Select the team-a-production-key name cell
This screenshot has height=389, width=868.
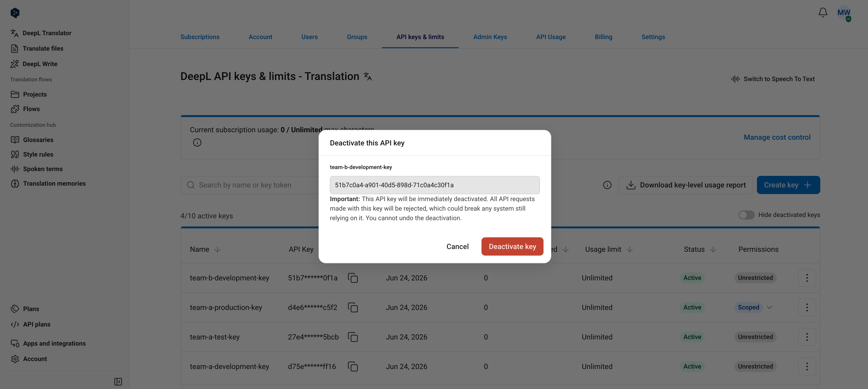tap(226, 307)
